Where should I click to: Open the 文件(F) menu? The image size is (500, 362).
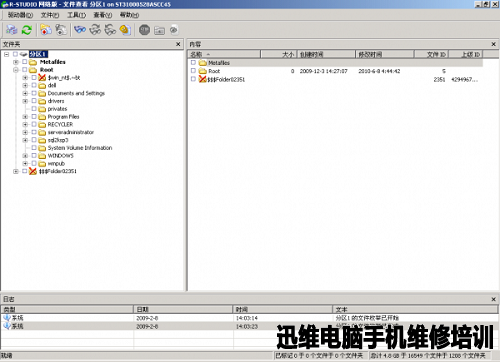[x=50, y=15]
